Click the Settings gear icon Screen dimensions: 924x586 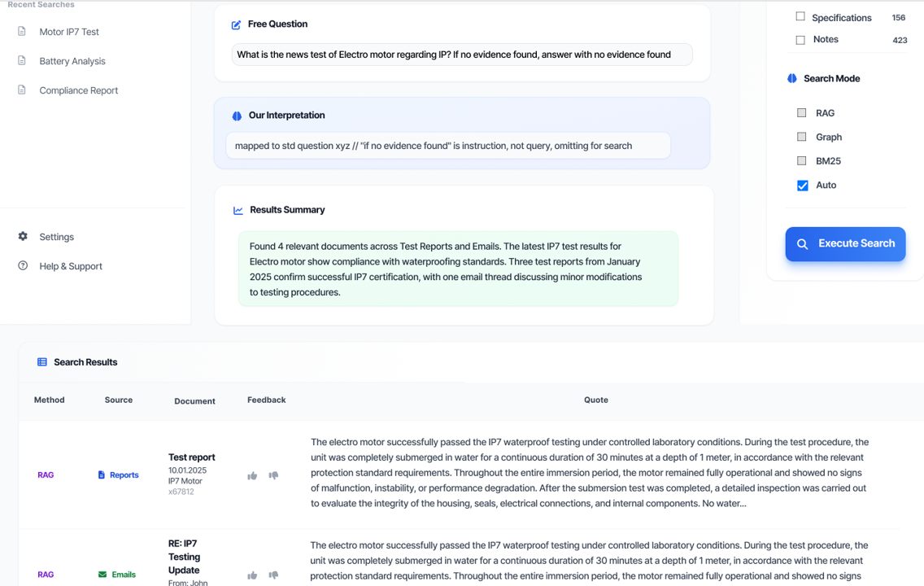pyautogui.click(x=23, y=236)
